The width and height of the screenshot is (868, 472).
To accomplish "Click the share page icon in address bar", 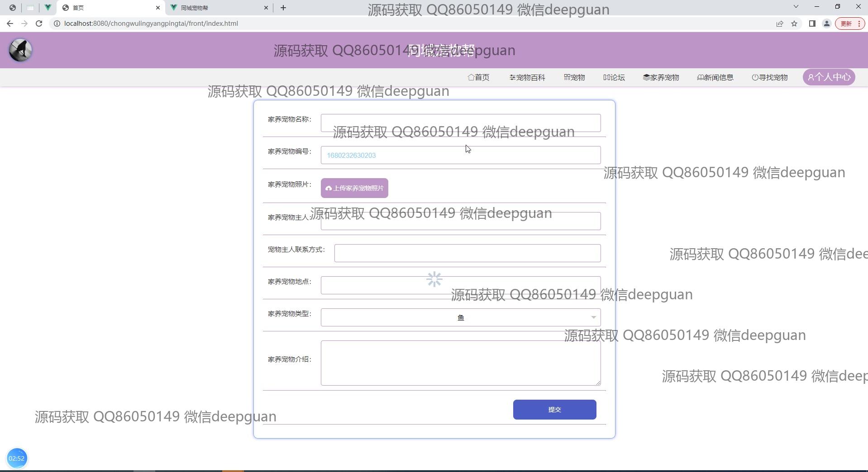I will pos(779,24).
